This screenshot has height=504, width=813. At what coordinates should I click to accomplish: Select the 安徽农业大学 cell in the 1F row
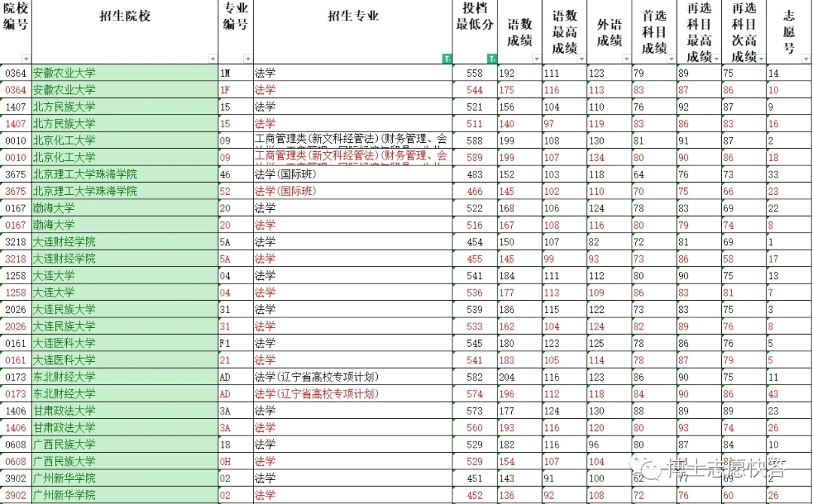tap(125, 90)
